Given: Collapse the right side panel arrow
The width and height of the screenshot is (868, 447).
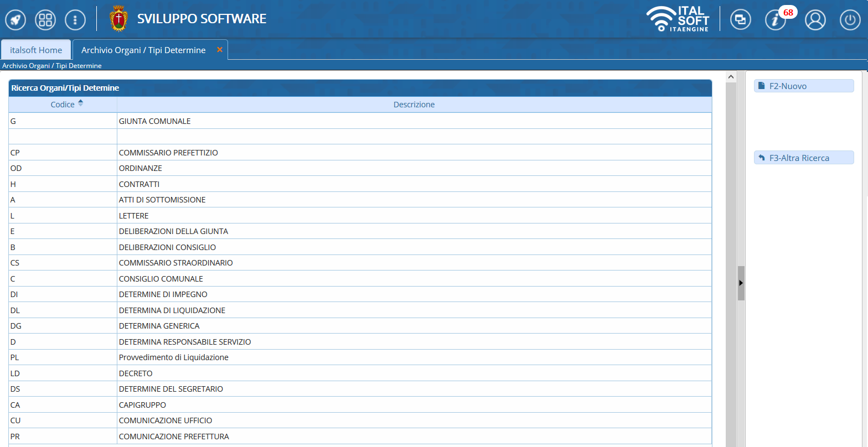Looking at the screenshot, I should (741, 283).
